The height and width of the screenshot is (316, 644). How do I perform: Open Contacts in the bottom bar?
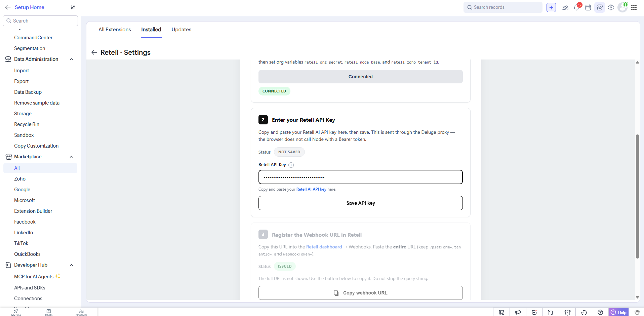pyautogui.click(x=81, y=312)
